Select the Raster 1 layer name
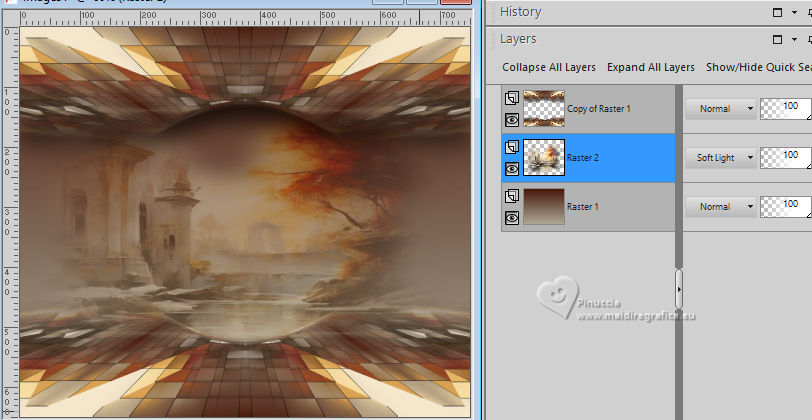 (583, 207)
